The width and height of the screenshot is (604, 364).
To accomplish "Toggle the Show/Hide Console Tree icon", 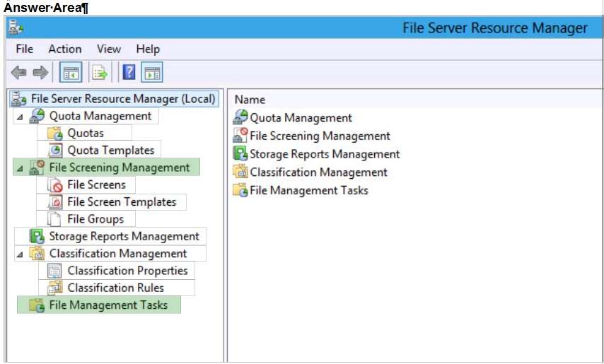I will tap(71, 72).
